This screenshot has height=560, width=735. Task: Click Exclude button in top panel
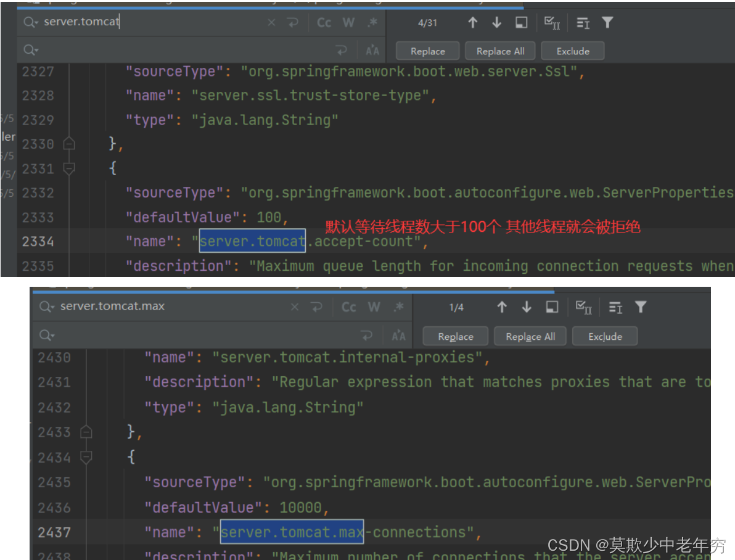pyautogui.click(x=573, y=51)
